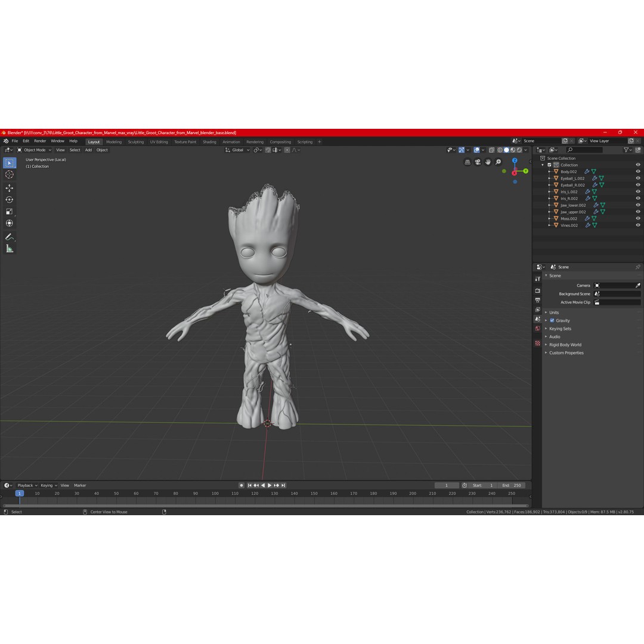Uncheck the Collection exclude checkbox
The image size is (644, 644).
point(549,165)
